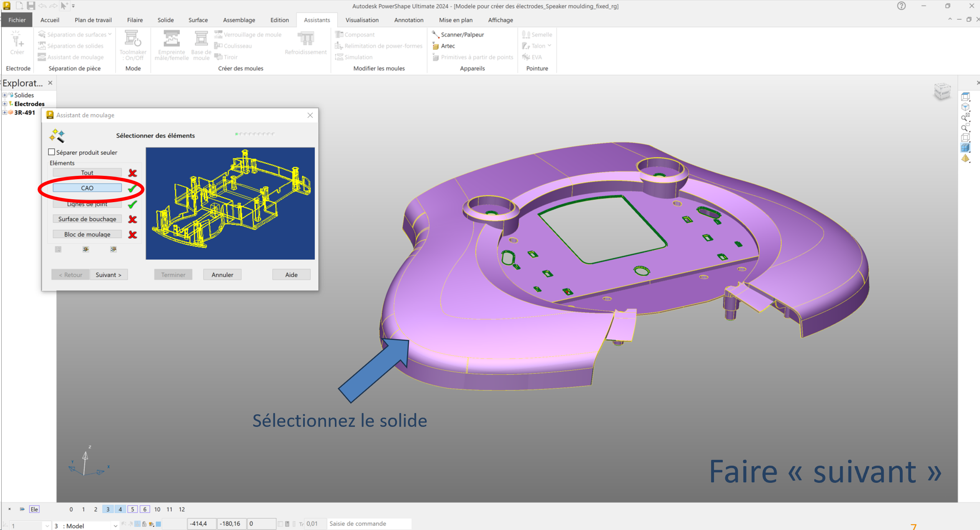Switch to the Visualisation tab
Screen dimensions: 980x530
pos(362,20)
